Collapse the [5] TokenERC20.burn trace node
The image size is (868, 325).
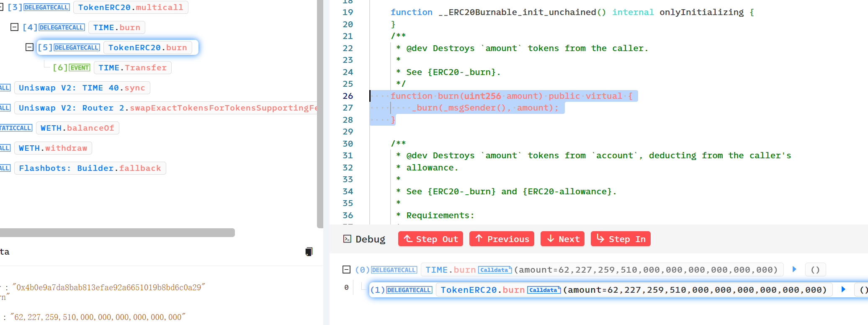tap(29, 47)
